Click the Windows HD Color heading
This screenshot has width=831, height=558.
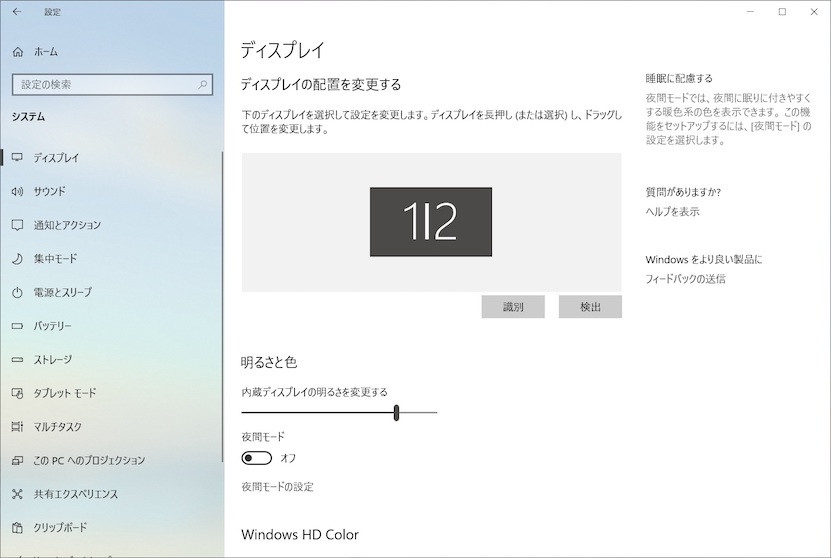(300, 534)
